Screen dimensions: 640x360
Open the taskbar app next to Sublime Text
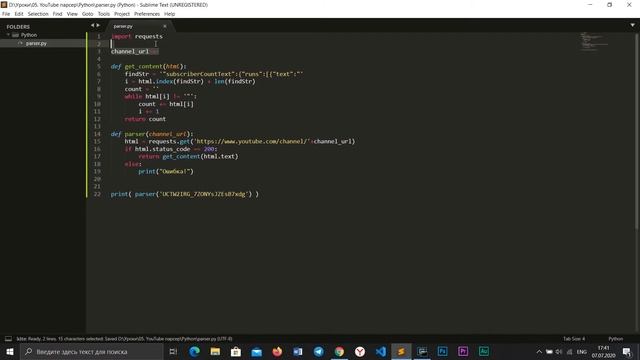pyautogui.click(x=422, y=351)
